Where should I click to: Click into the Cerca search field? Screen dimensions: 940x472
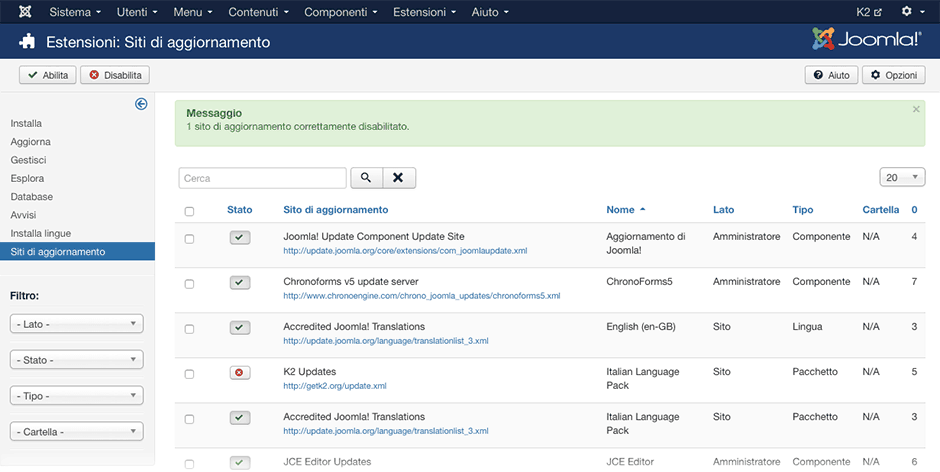coord(262,178)
